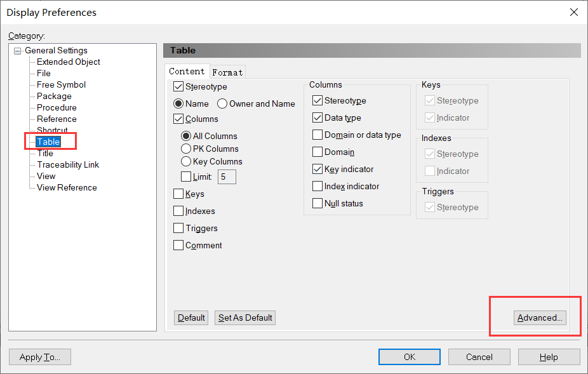Select PK Columns radio button
Viewport: 588px width, 374px height.
click(186, 149)
